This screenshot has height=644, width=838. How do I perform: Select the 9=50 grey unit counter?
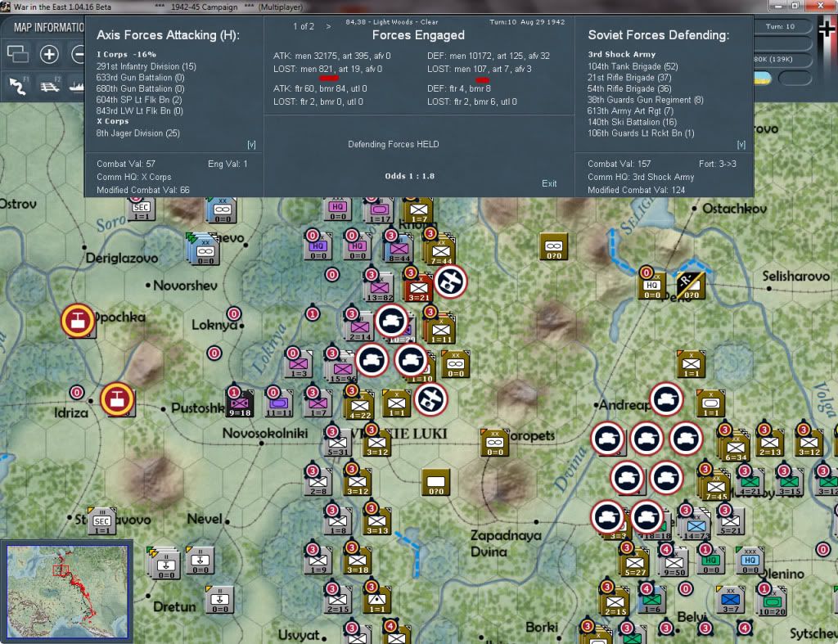pyautogui.click(x=674, y=561)
